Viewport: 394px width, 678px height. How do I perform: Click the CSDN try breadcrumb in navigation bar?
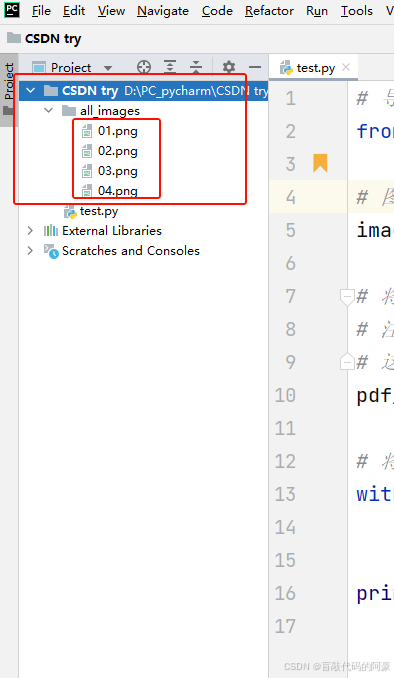(x=45, y=38)
